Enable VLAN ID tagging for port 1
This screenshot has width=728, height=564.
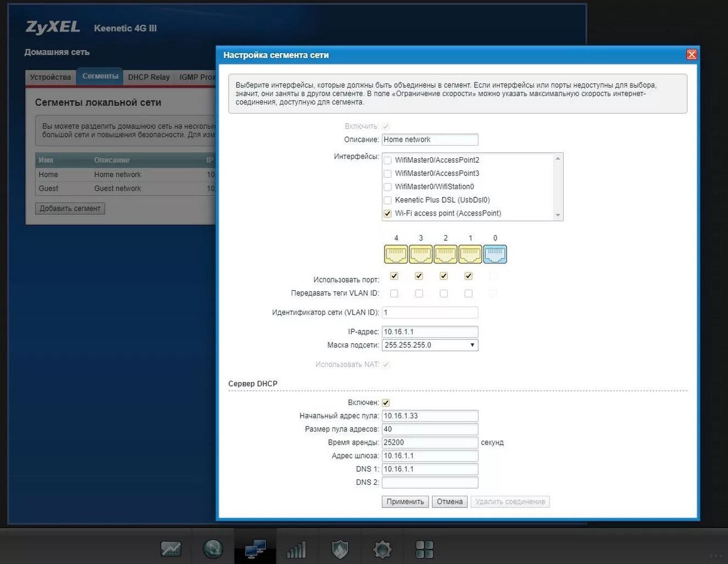click(468, 294)
